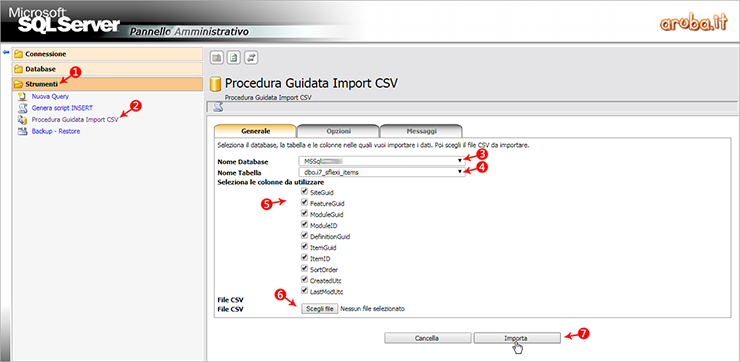Click the second toolbar document icon button
Screen dimensions: 740x362
tap(234, 58)
